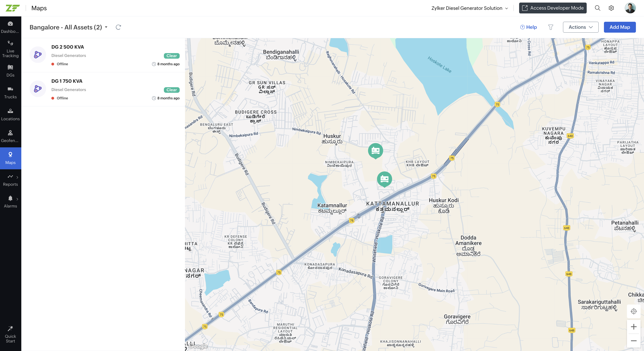Go to Geofences in sidebar

pos(10,136)
